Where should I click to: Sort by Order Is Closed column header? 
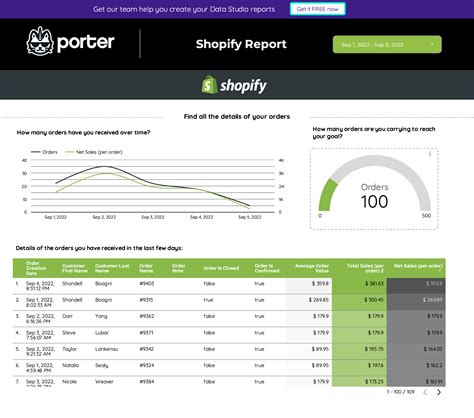(x=221, y=268)
